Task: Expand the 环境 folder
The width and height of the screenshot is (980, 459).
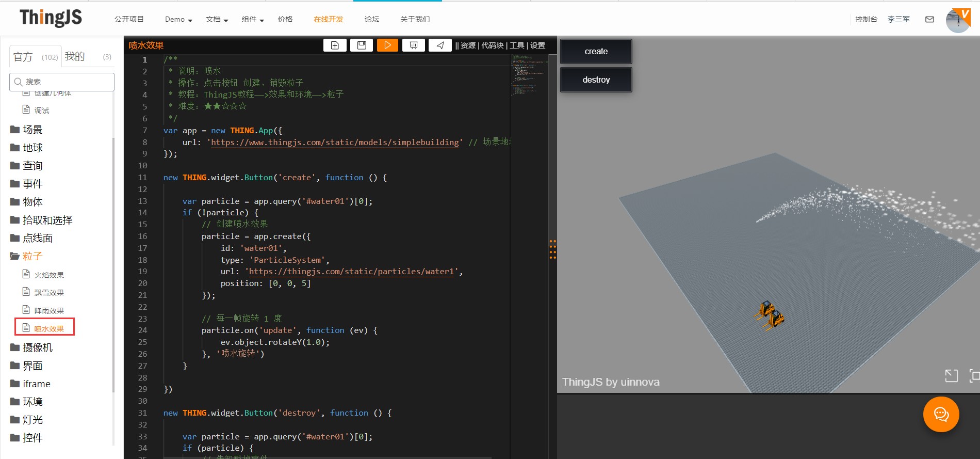Action: tap(27, 402)
